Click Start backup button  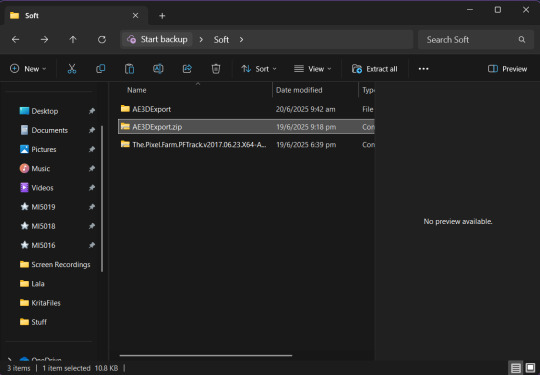point(158,40)
